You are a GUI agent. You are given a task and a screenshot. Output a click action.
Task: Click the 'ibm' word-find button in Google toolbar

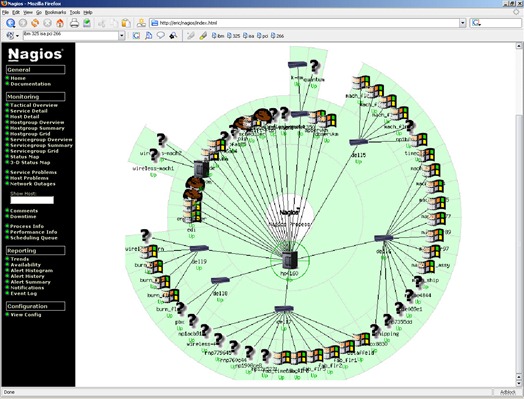pyautogui.click(x=218, y=35)
